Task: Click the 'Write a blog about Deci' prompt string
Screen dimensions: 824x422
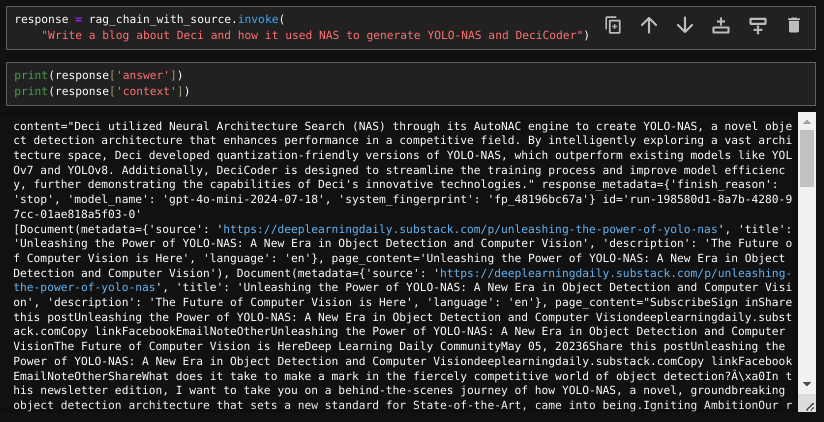Action: point(312,36)
